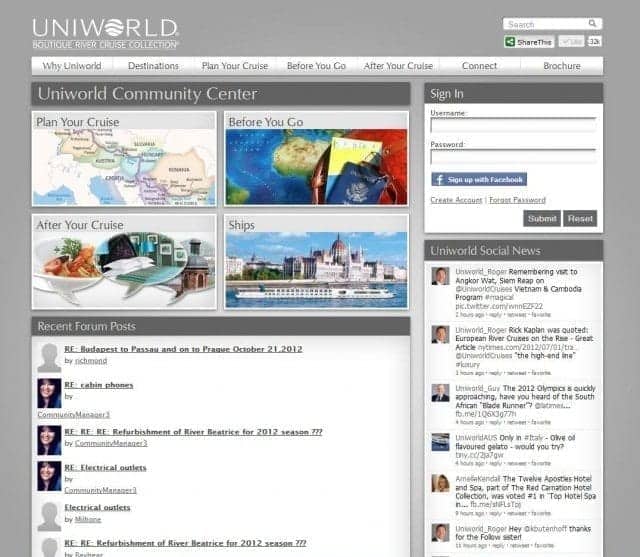Click the search magnifier icon
Image resolution: width=640 pixels, height=557 pixels.
[x=592, y=24]
